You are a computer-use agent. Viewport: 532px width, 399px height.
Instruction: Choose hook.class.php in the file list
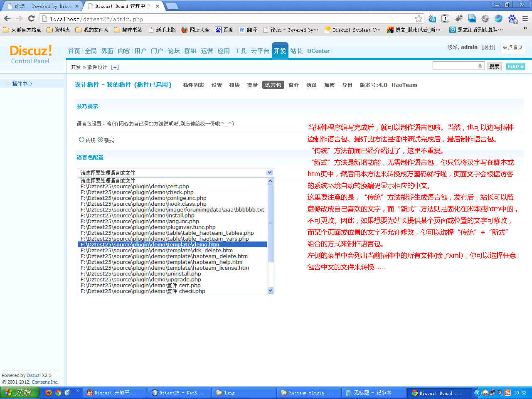(172, 204)
